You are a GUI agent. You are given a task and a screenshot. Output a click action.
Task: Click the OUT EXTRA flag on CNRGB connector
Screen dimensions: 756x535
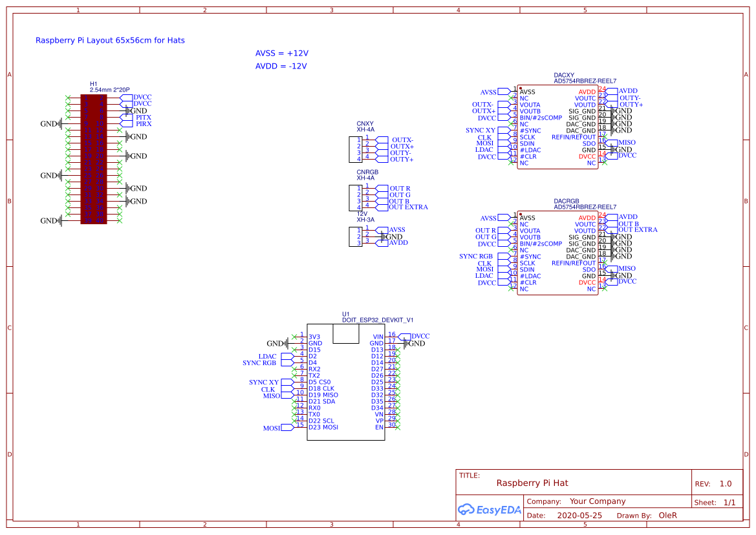407,207
